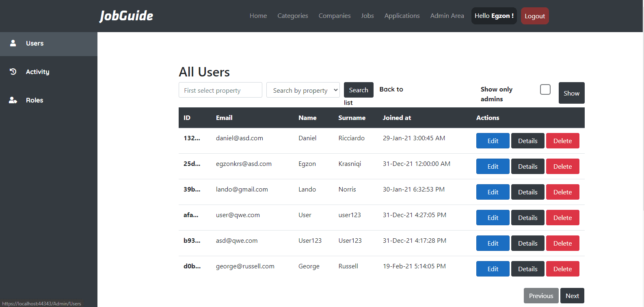
Task: Go to the Next page of users
Action: click(x=572, y=296)
